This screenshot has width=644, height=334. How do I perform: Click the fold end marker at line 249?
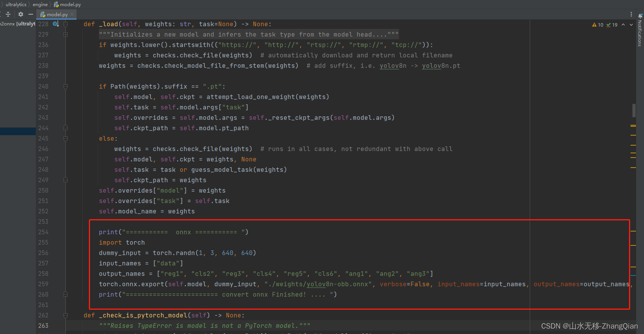[65, 180]
